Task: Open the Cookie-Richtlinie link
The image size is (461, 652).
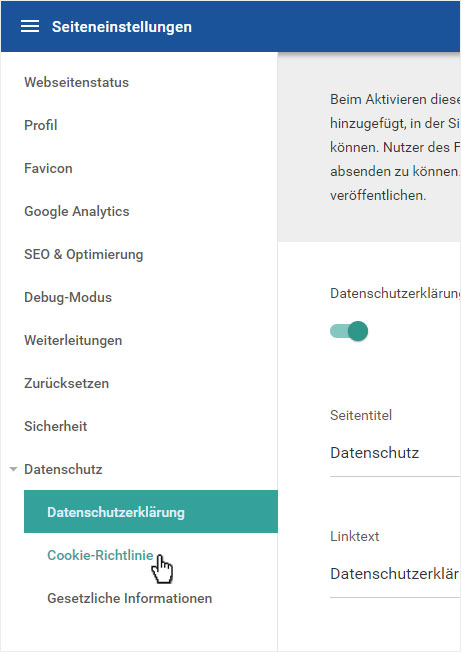Action: coord(100,555)
